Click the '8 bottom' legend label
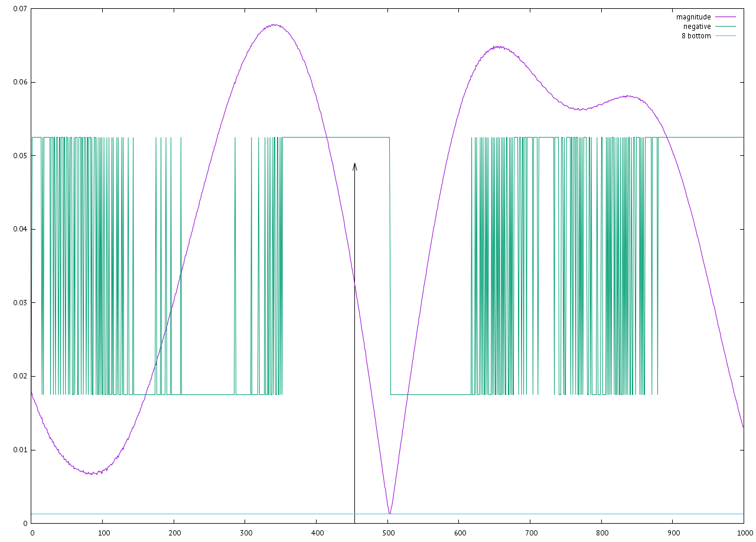 696,36
